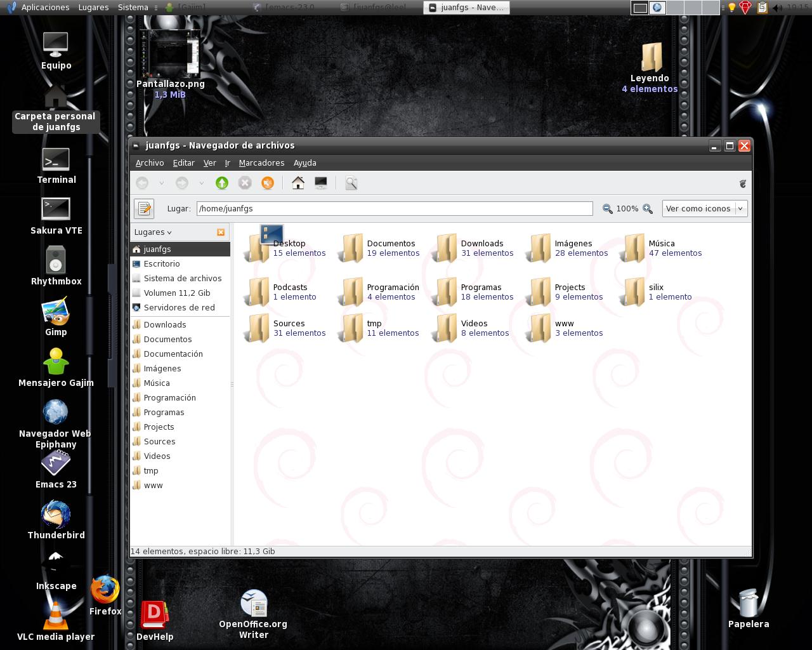Select Escritorio in places sidebar
Screen dimensions: 812x650
point(180,264)
